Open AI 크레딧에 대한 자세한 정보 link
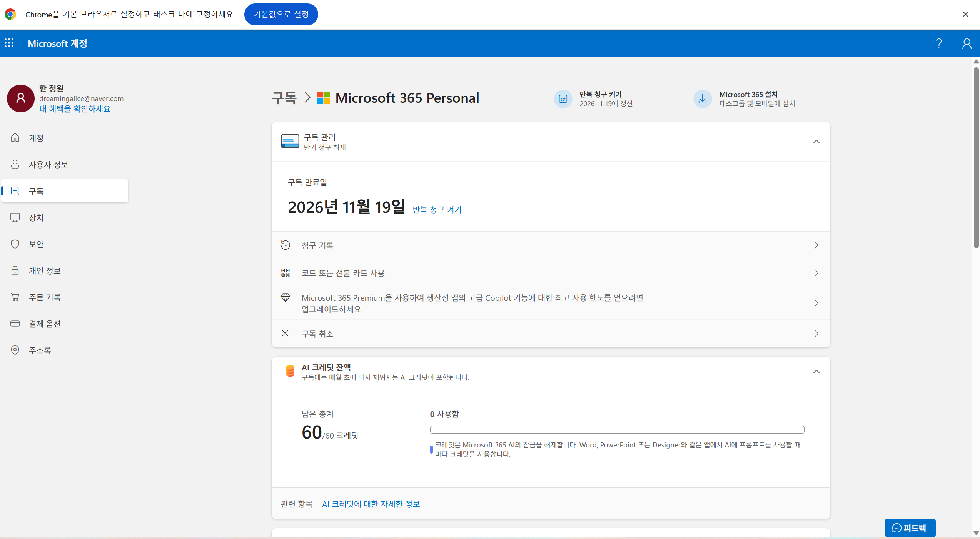 [x=371, y=504]
